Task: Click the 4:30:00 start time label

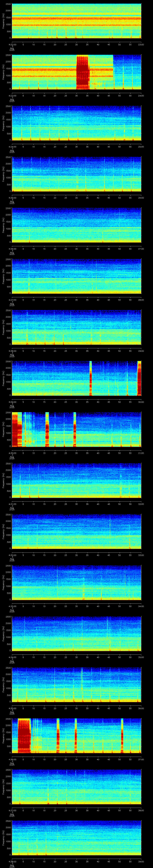Action: [12, 453]
